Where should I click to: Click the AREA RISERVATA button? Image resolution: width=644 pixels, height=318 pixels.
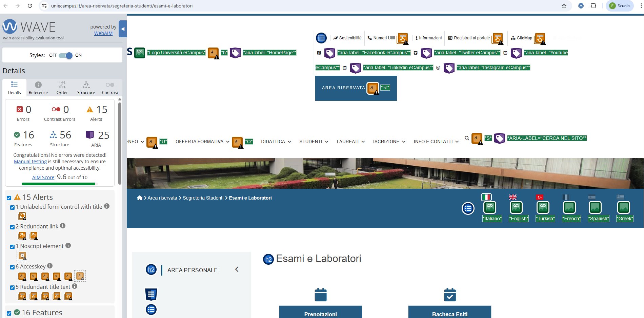(x=343, y=88)
